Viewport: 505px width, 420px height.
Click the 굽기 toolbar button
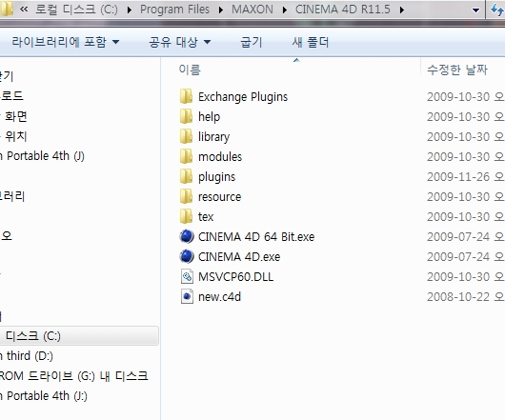tap(252, 42)
